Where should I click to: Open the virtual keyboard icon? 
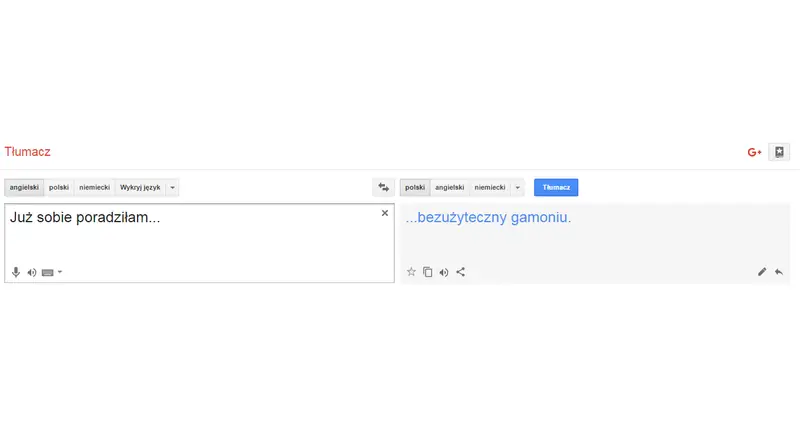pos(47,273)
